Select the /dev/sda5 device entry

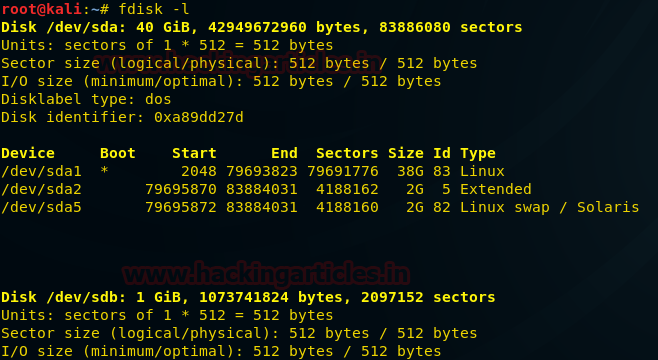(41, 207)
